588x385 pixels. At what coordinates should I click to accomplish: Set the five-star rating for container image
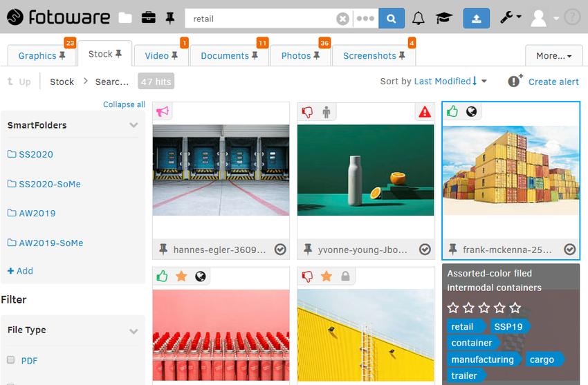515,308
